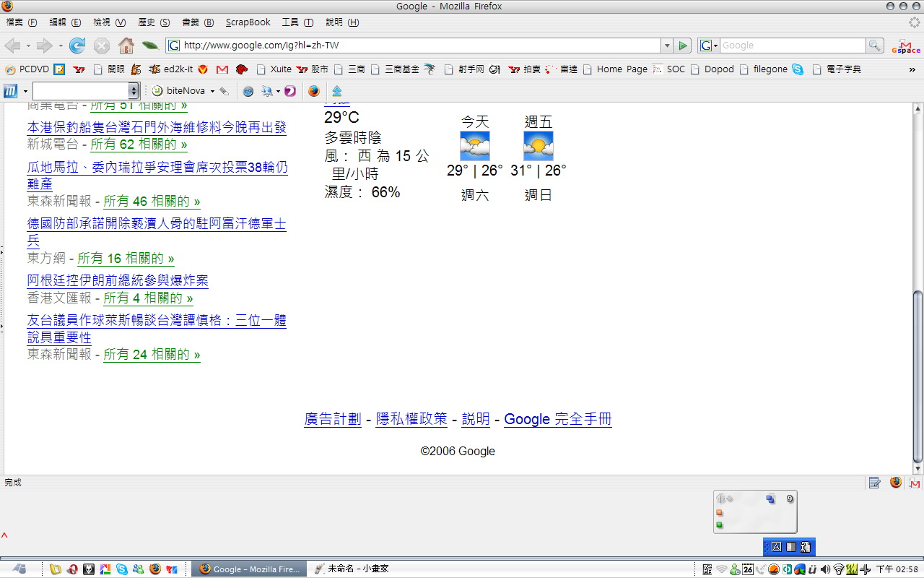The height and width of the screenshot is (578, 924).
Task: Open the Skype bookmark icon
Action: 798,69
